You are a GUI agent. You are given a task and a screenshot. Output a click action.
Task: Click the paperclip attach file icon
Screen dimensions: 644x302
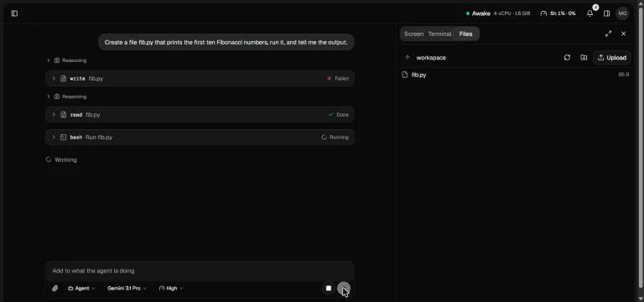pos(55,289)
